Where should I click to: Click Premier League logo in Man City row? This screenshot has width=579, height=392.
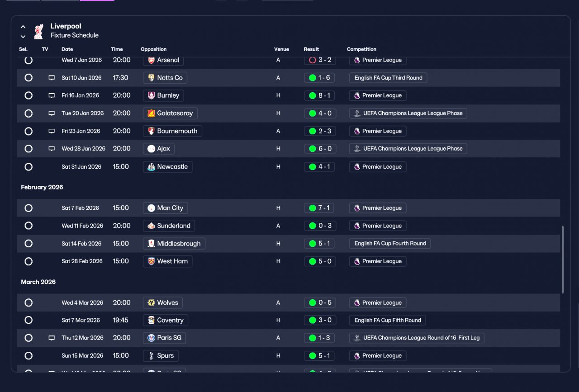[x=357, y=208]
